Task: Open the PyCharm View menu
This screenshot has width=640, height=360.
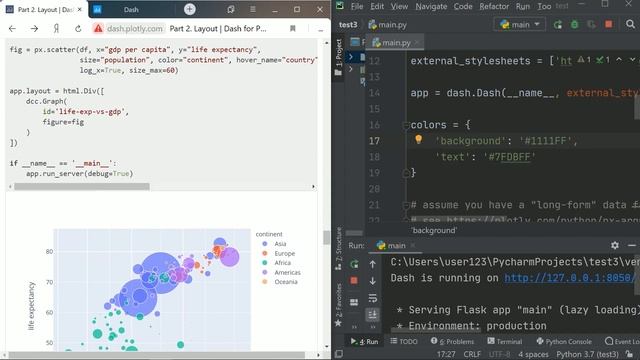Action: click(x=399, y=6)
